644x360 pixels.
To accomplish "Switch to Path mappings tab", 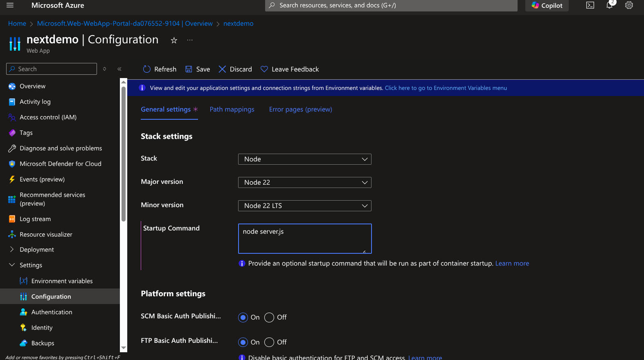I will pos(232,110).
